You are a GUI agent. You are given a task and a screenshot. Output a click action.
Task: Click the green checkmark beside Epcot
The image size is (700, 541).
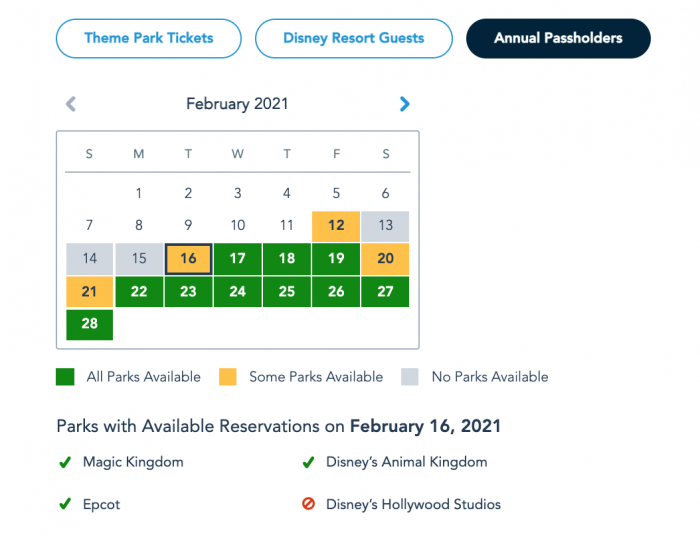pos(65,504)
